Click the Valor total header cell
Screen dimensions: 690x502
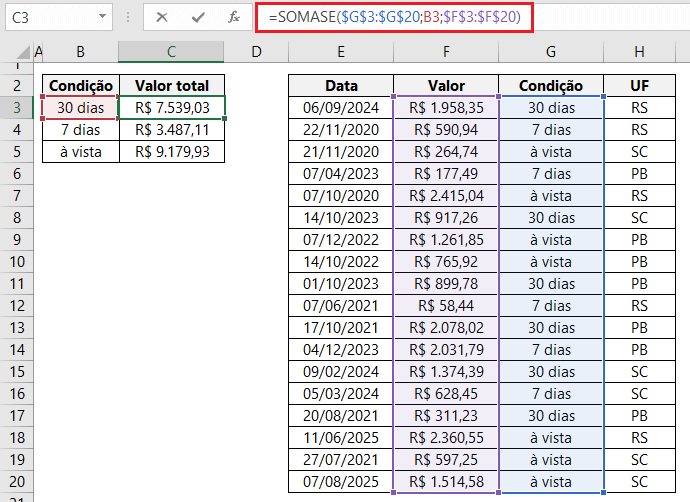(x=172, y=85)
